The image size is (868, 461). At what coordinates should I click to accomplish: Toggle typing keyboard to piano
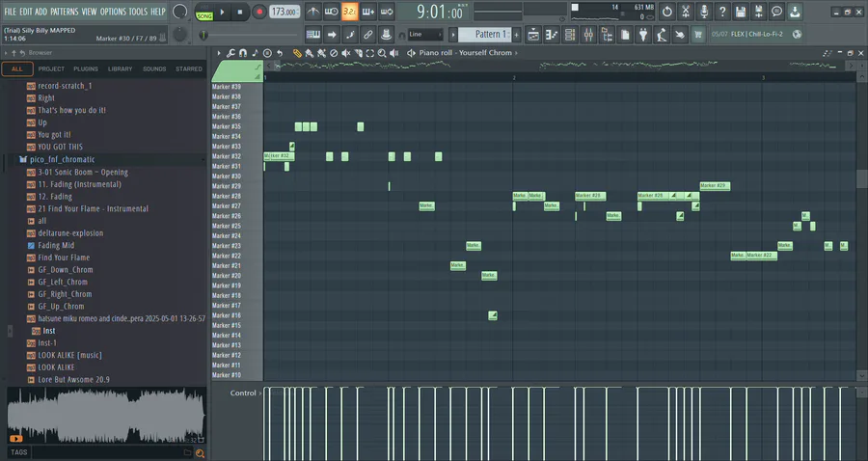312,35
